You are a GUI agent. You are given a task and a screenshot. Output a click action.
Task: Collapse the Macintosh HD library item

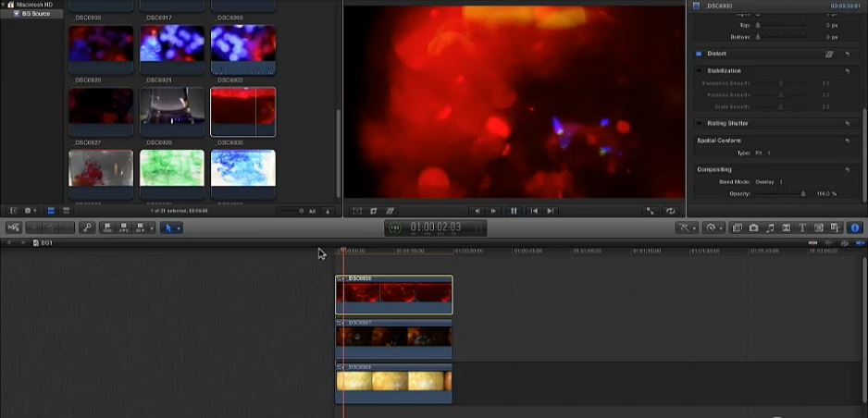click(4, 5)
